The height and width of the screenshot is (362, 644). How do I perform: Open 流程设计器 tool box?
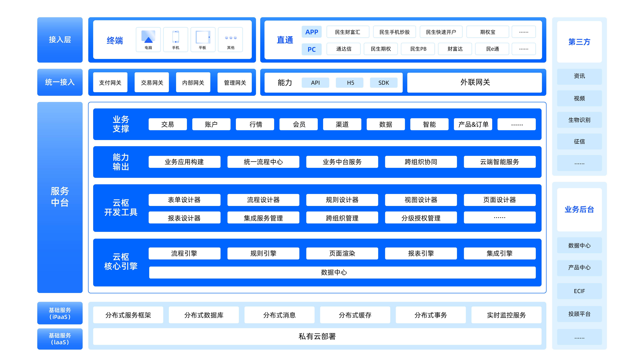click(263, 200)
